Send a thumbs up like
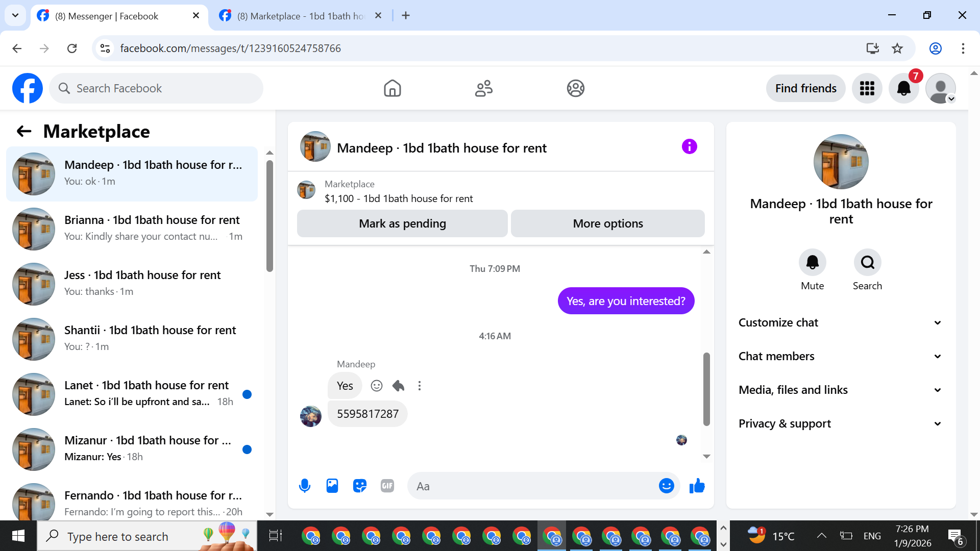This screenshot has height=551, width=980. [697, 486]
